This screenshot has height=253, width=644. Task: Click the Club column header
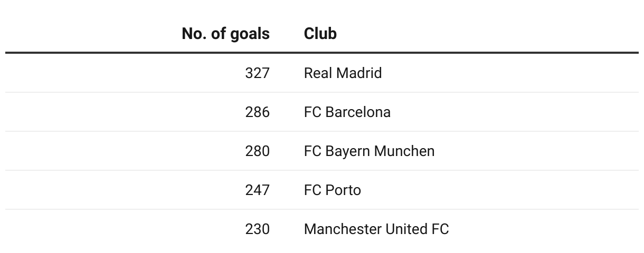(x=320, y=34)
